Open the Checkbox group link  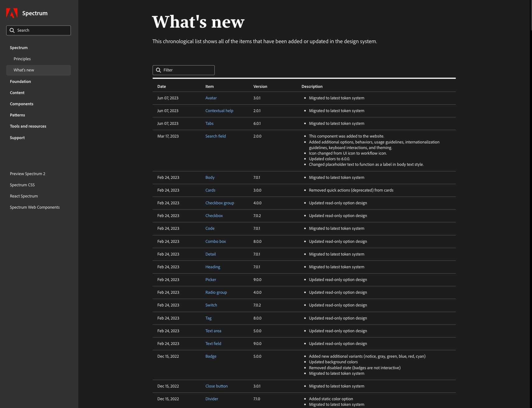tap(220, 203)
